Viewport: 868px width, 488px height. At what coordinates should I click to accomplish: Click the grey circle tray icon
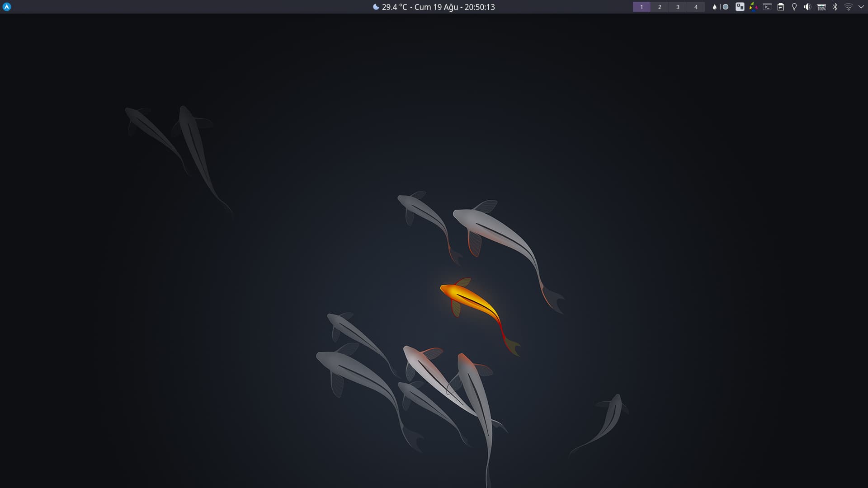(x=726, y=7)
